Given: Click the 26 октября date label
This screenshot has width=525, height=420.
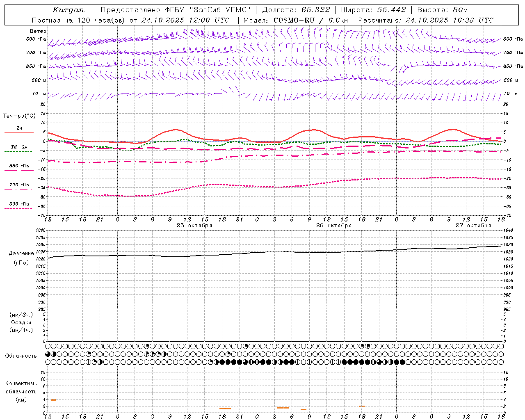Looking at the screenshot, I should [334, 226].
